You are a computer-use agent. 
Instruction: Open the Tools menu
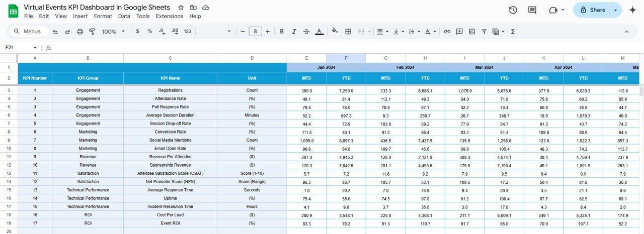click(x=143, y=16)
